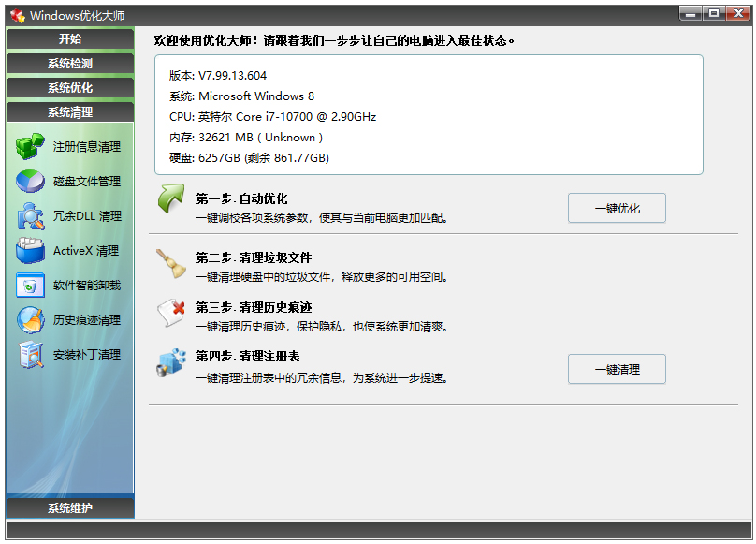Click the 磁盘文件管理 label

[87, 182]
